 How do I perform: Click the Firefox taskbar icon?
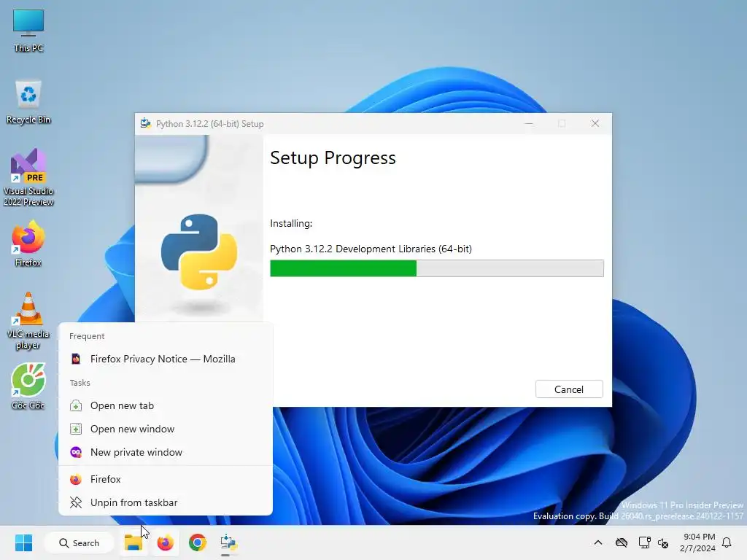(166, 542)
